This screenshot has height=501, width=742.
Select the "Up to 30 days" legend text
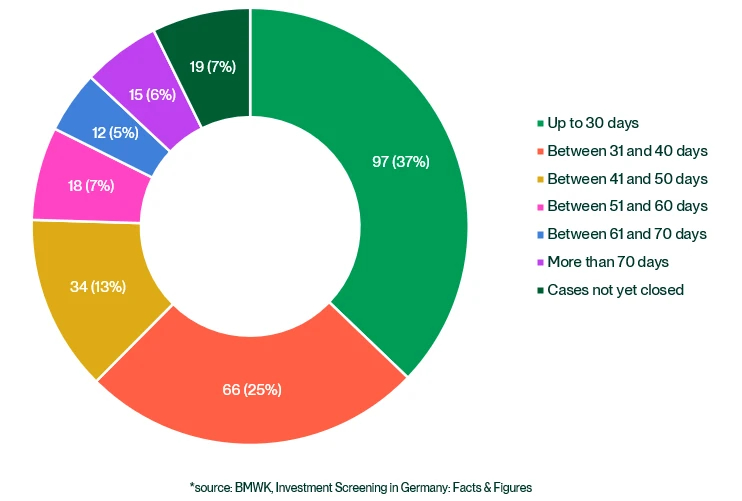pyautogui.click(x=593, y=123)
